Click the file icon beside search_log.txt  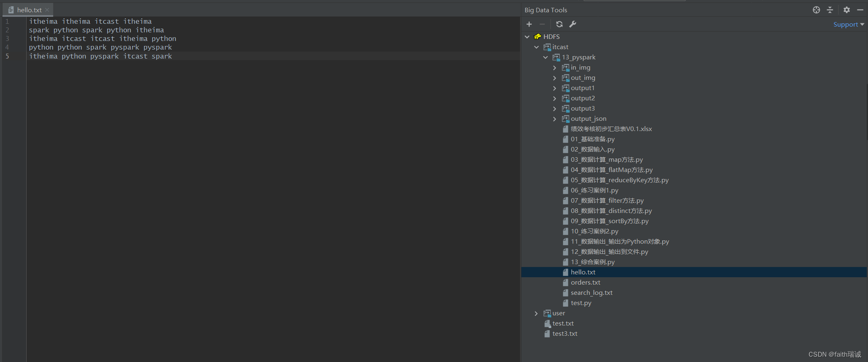pos(566,293)
